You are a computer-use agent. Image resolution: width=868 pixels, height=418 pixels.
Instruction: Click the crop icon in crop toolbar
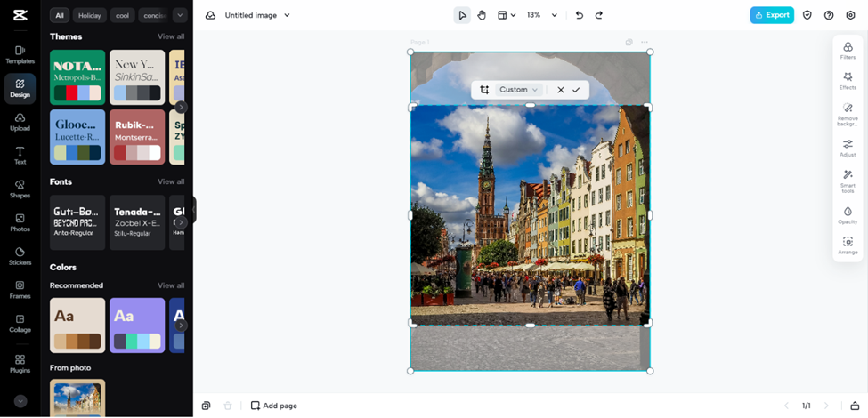pyautogui.click(x=484, y=90)
